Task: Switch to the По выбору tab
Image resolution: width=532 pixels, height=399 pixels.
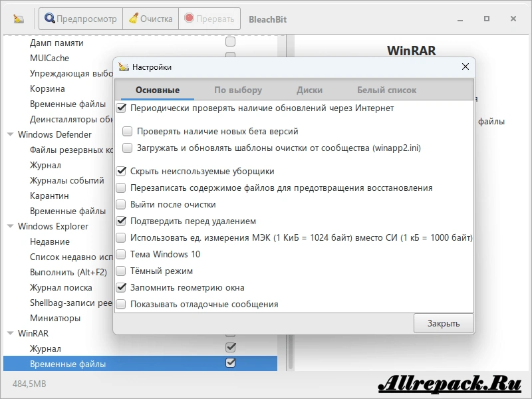Action: (x=238, y=90)
